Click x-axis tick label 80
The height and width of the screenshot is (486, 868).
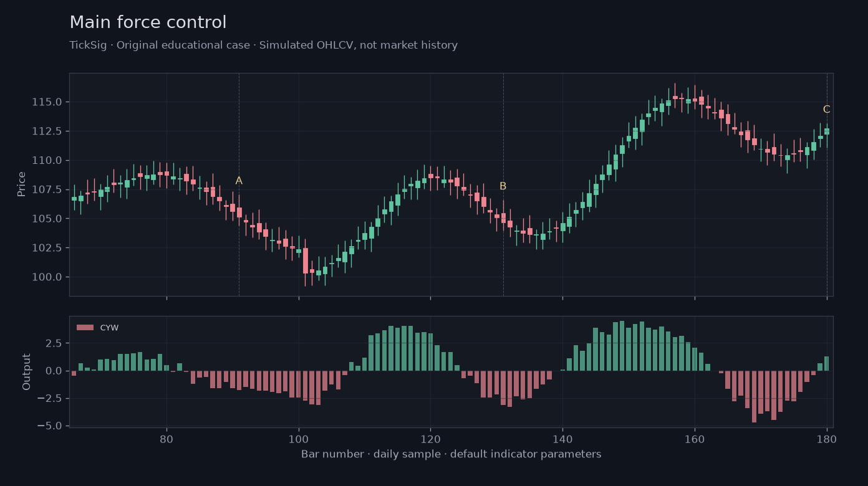(166, 438)
